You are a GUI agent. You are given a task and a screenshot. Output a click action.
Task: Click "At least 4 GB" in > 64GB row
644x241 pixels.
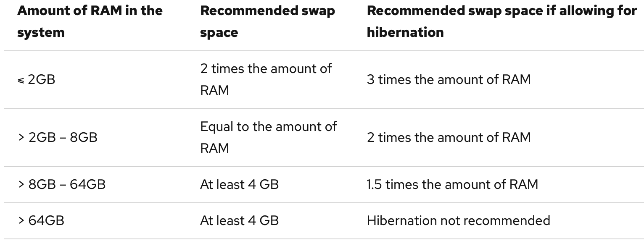[239, 220]
